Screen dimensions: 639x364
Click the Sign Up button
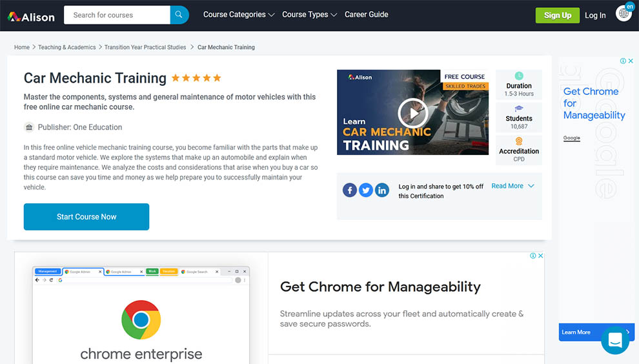click(x=558, y=15)
